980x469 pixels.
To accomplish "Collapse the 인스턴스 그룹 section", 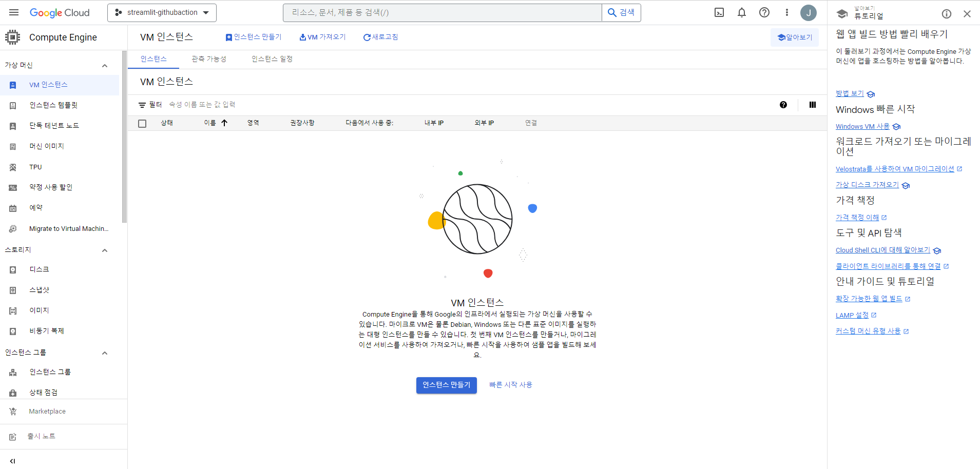I will point(105,353).
